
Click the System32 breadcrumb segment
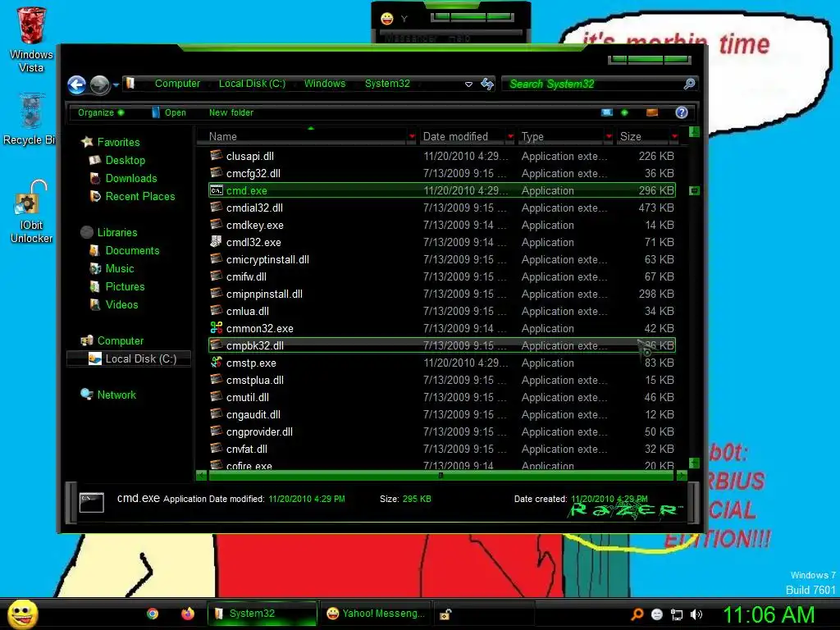pos(387,84)
